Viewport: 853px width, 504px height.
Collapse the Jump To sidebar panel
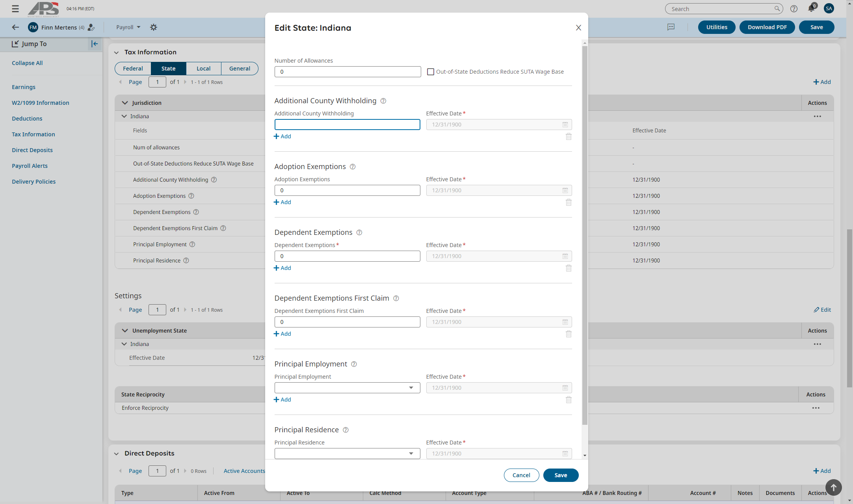(x=95, y=44)
